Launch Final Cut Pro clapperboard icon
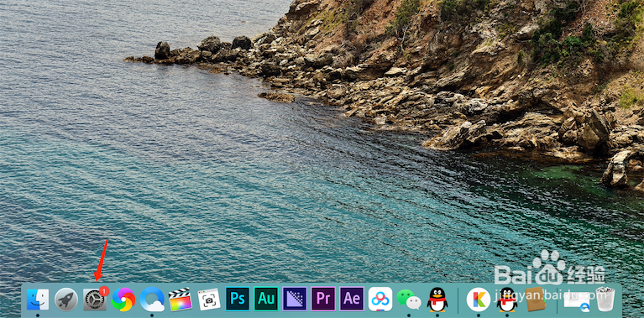This screenshot has width=644, height=318. 181,300
